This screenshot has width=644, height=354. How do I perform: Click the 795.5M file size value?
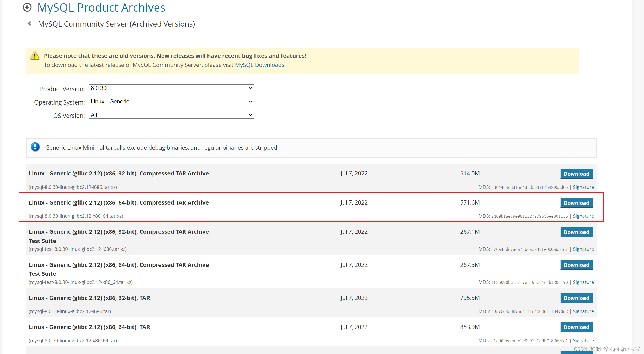(x=470, y=298)
